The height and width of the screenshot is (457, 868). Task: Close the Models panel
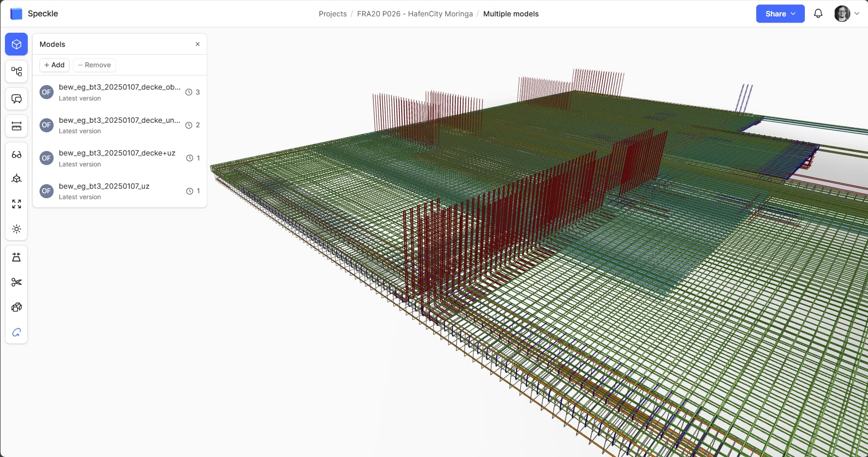click(198, 44)
